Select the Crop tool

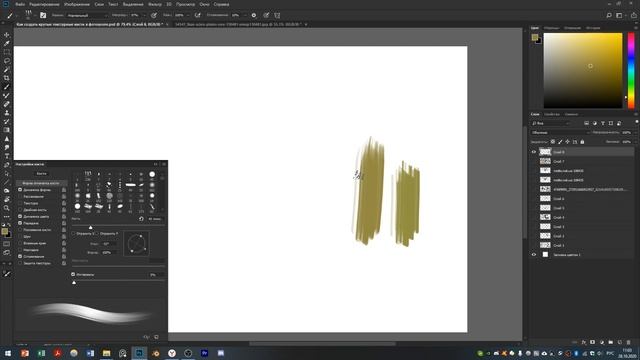coord(7,78)
